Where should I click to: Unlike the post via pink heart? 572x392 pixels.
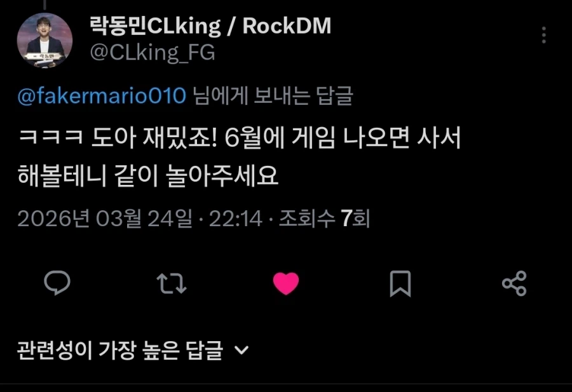(x=286, y=283)
